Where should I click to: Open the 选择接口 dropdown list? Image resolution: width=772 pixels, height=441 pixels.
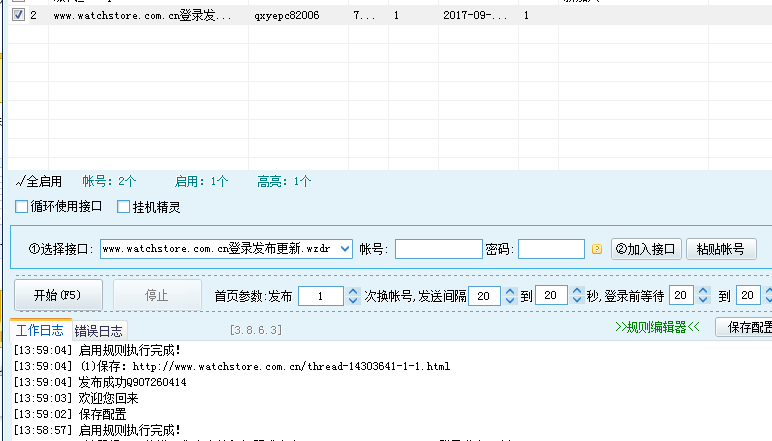tap(345, 249)
